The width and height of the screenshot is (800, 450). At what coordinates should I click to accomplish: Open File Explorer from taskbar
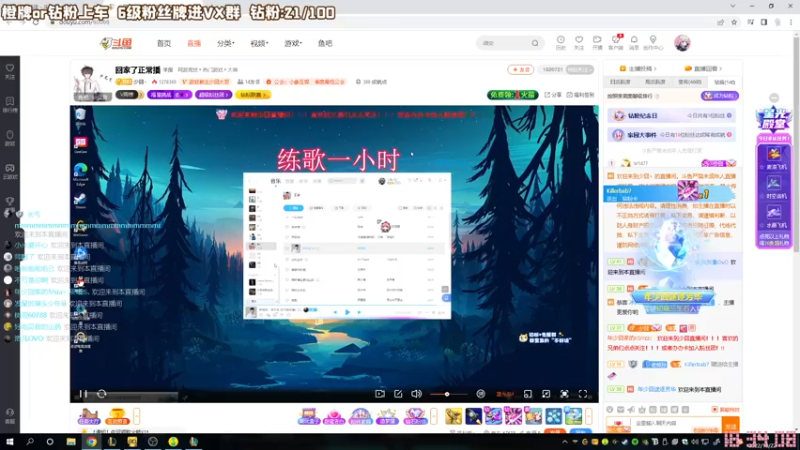click(x=71, y=442)
